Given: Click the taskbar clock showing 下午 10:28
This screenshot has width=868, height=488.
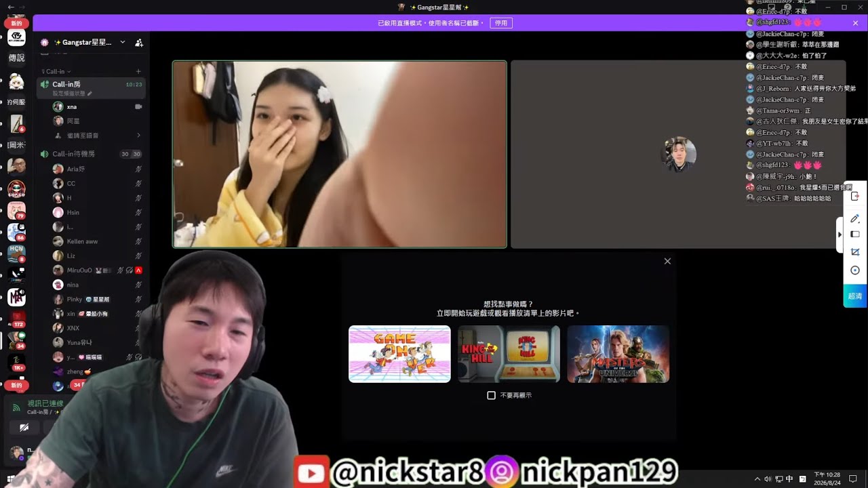Looking at the screenshot, I should tap(827, 479).
